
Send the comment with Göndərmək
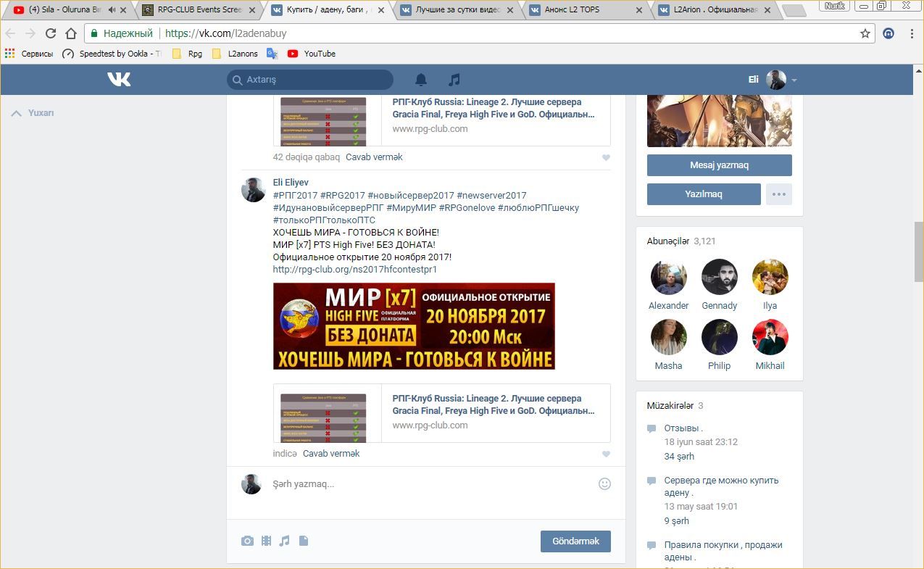(575, 541)
